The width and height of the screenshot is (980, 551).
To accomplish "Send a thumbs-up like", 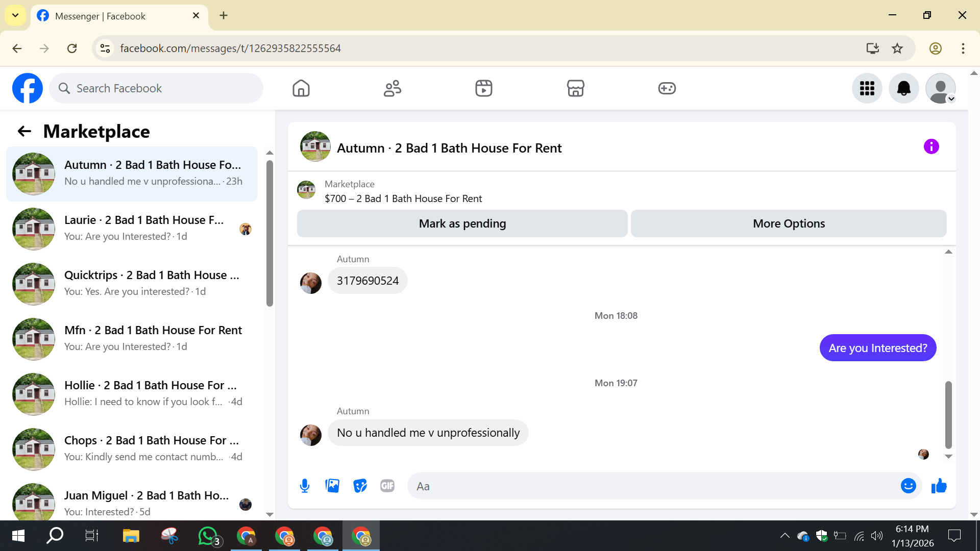I will click(x=939, y=486).
